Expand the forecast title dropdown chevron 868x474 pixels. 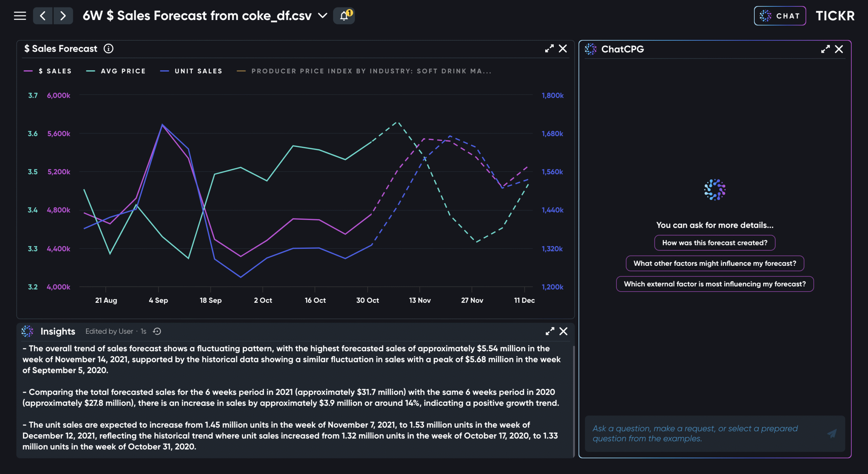323,16
